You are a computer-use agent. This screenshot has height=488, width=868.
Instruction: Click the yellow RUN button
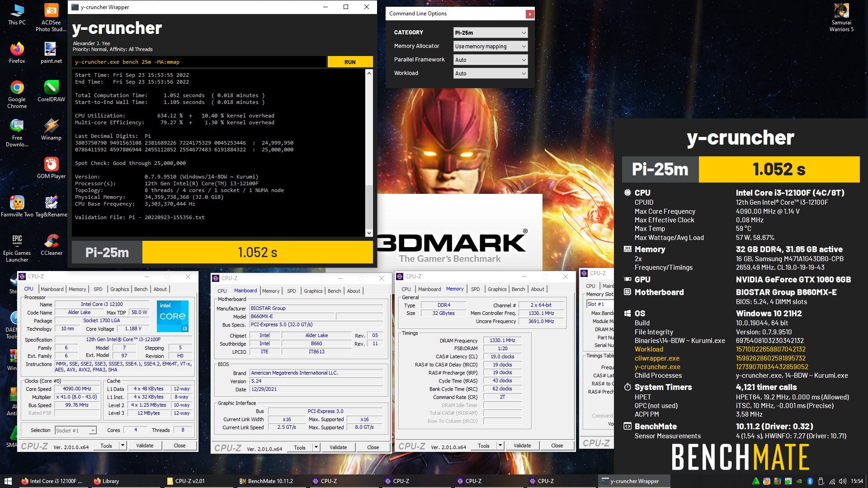click(x=350, y=62)
